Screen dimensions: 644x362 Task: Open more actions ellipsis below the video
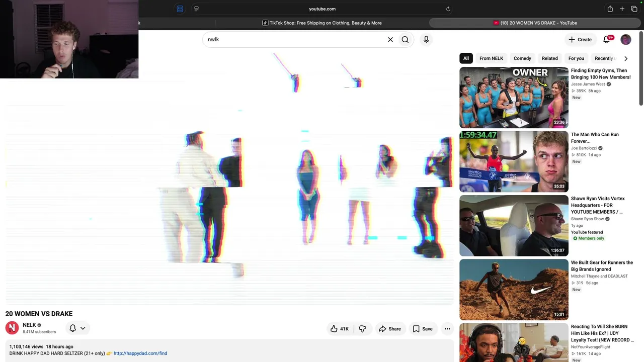coord(447,329)
